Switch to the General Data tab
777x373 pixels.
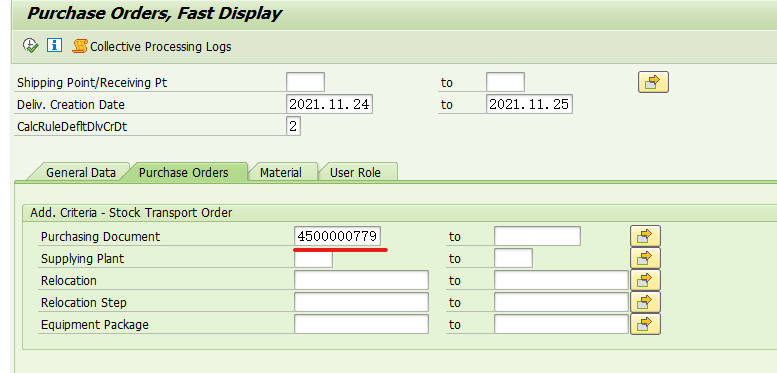[80, 172]
